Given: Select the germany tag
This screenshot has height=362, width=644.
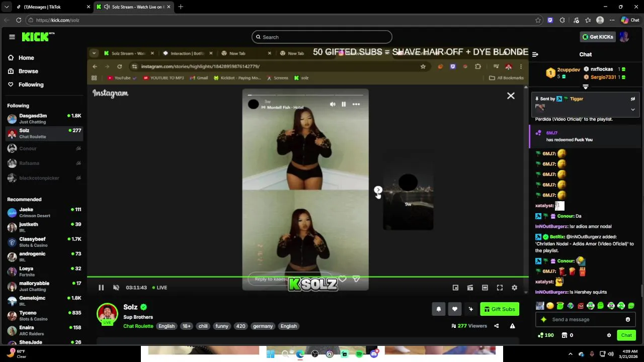Looking at the screenshot, I should (263, 326).
